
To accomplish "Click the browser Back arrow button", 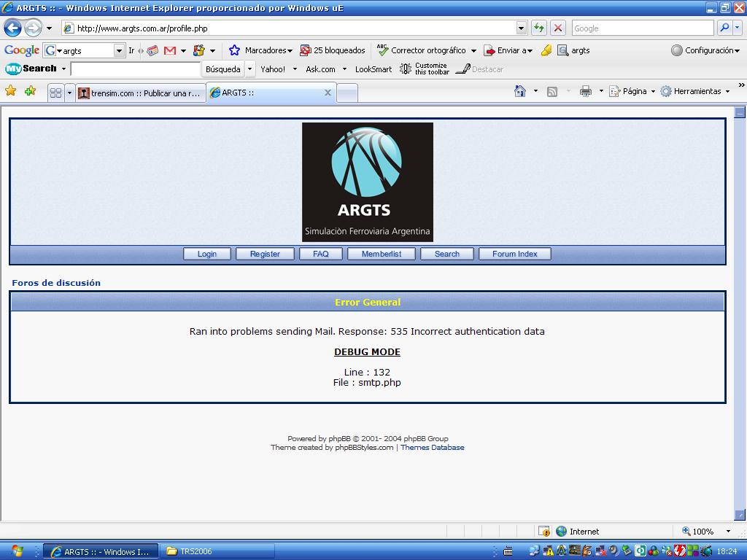I will click(13, 28).
